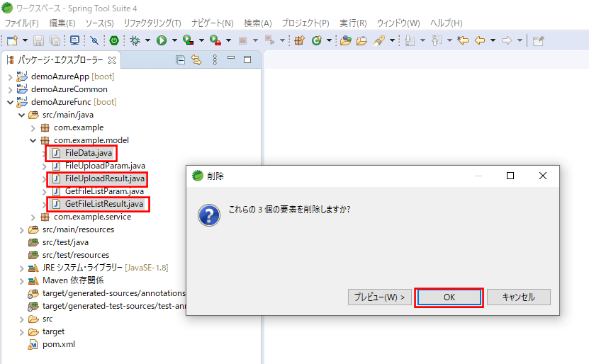Screen dimensions: 589x364
Task: Open the console monitor toolbar icon
Action: (74, 40)
